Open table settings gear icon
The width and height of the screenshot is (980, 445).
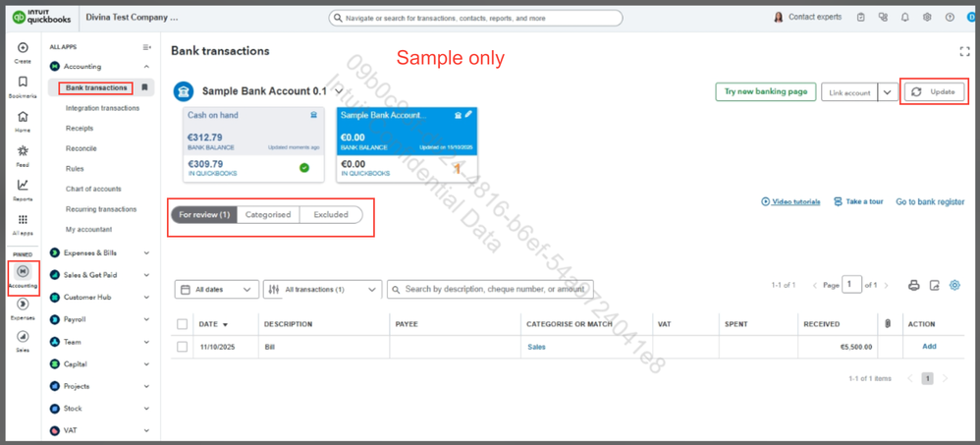[954, 285]
